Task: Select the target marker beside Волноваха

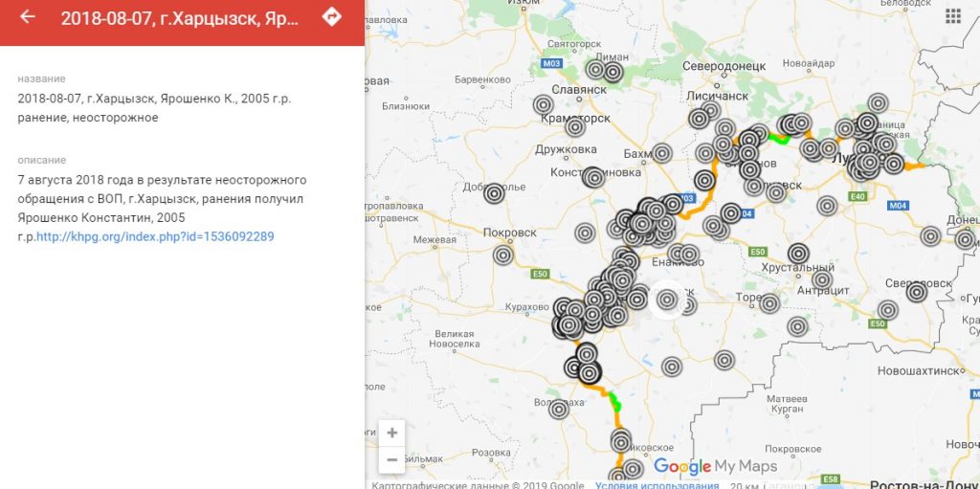Action: (x=559, y=409)
